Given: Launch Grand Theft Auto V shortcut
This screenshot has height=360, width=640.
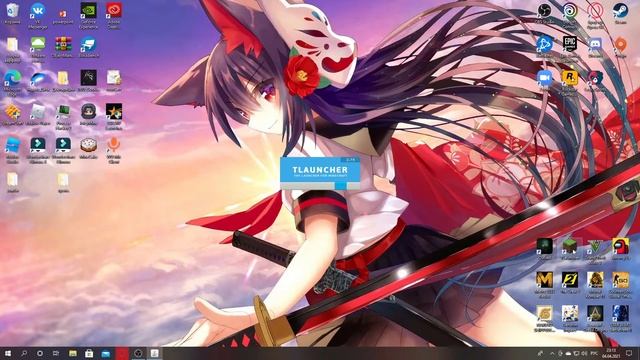Looking at the screenshot, I should click(595, 247).
